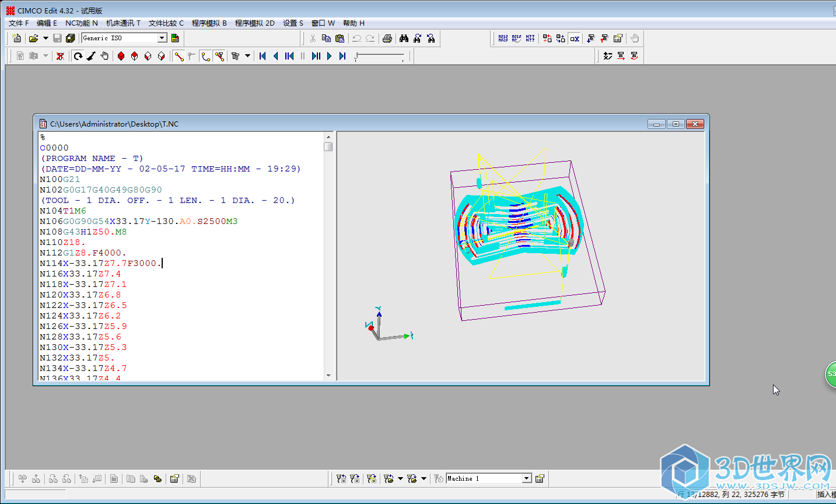836x504 pixels.
Task: Click the NC editor vertical scrollbar thumb
Action: tap(328, 146)
